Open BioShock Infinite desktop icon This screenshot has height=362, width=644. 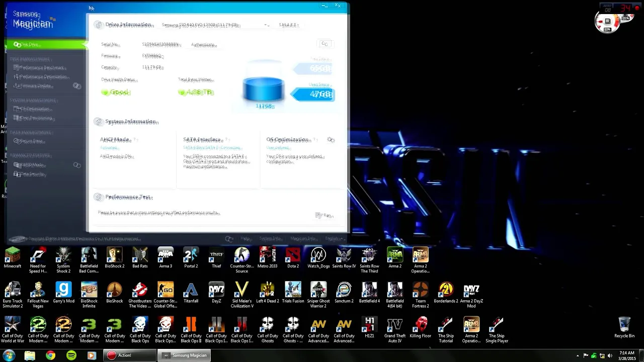[89, 295]
